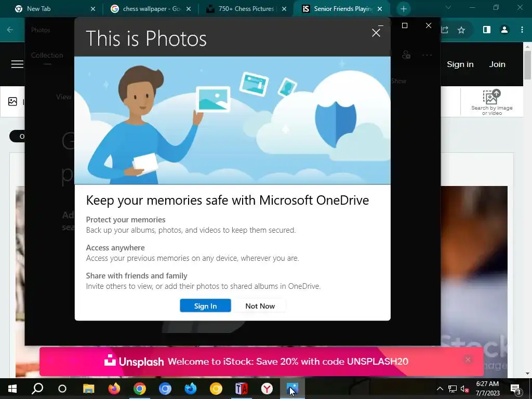Expand the tab search chevron in Chrome
This screenshot has width=532, height=399.
tap(448, 7)
